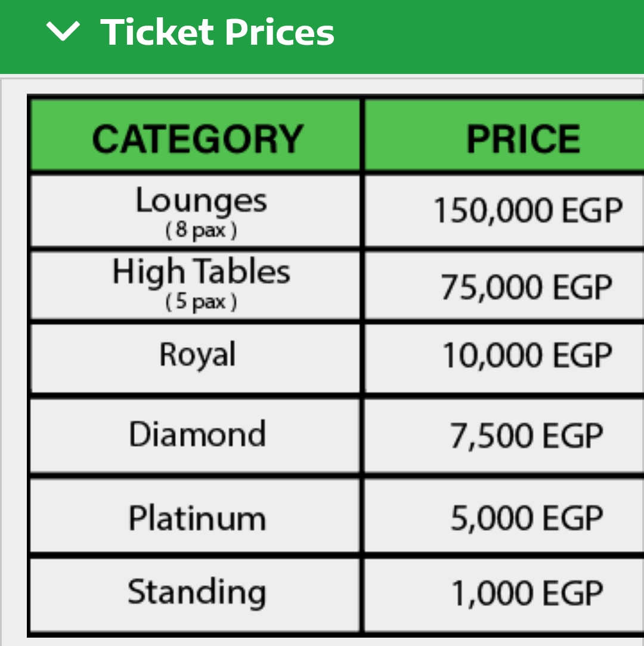Click the 1,000 EGP price
Viewport: 644px width, 646px height.
[x=527, y=594]
